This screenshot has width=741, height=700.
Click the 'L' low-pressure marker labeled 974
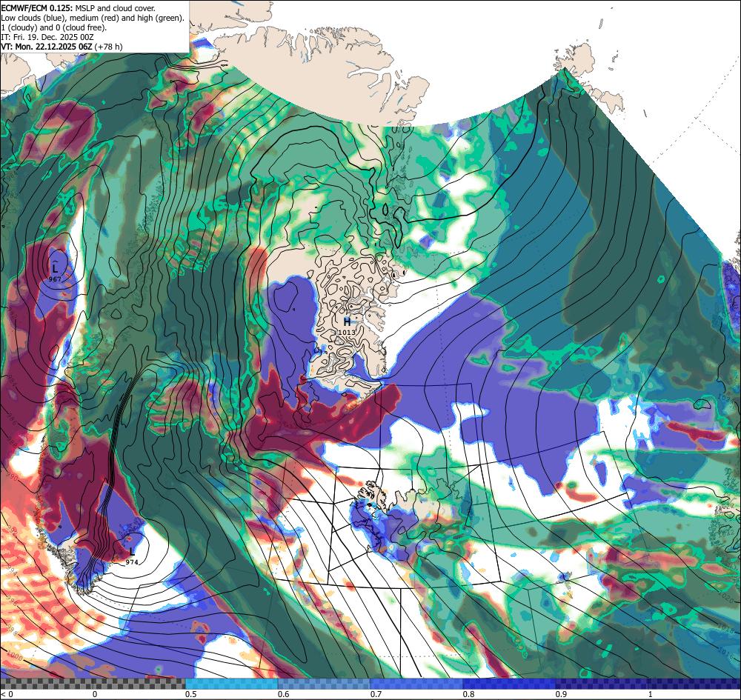point(132,552)
